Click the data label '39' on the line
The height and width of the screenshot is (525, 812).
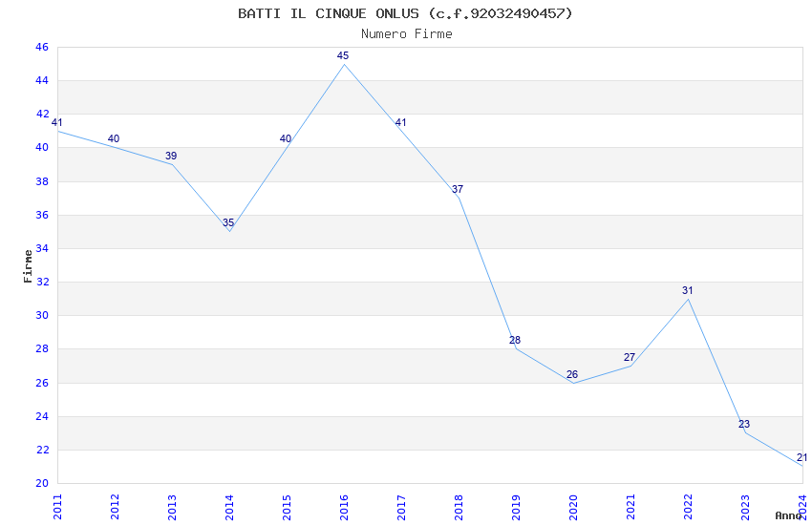[x=171, y=156]
